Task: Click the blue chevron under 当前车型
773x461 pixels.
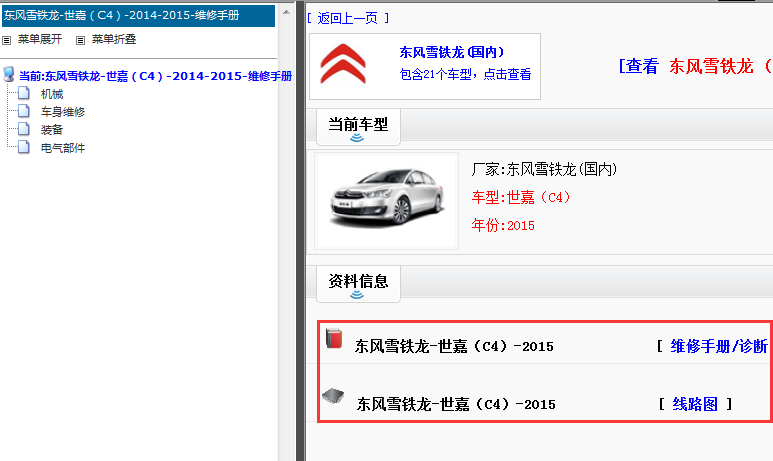Action: pos(357,138)
